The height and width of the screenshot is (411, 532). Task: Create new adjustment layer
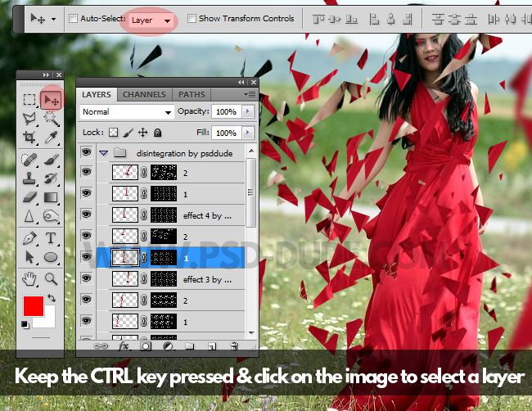point(168,346)
